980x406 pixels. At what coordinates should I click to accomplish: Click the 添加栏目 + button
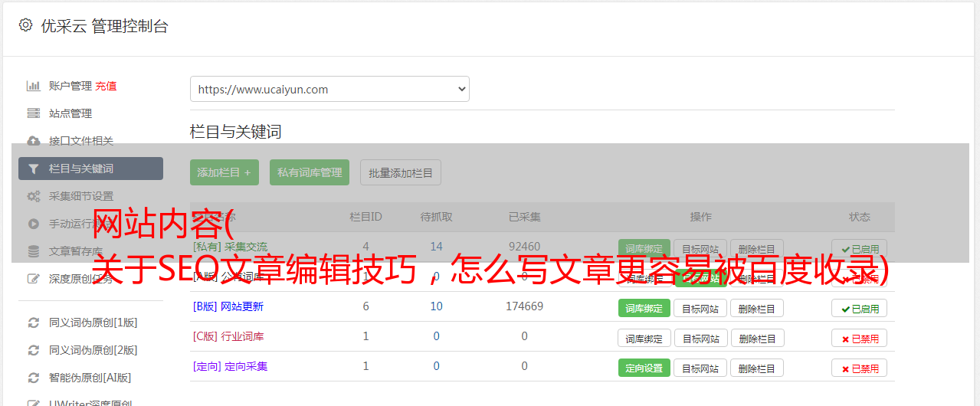pos(225,172)
